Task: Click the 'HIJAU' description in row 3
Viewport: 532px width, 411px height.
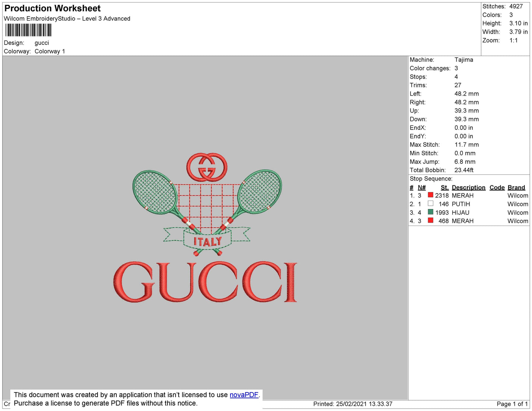Action: point(461,212)
